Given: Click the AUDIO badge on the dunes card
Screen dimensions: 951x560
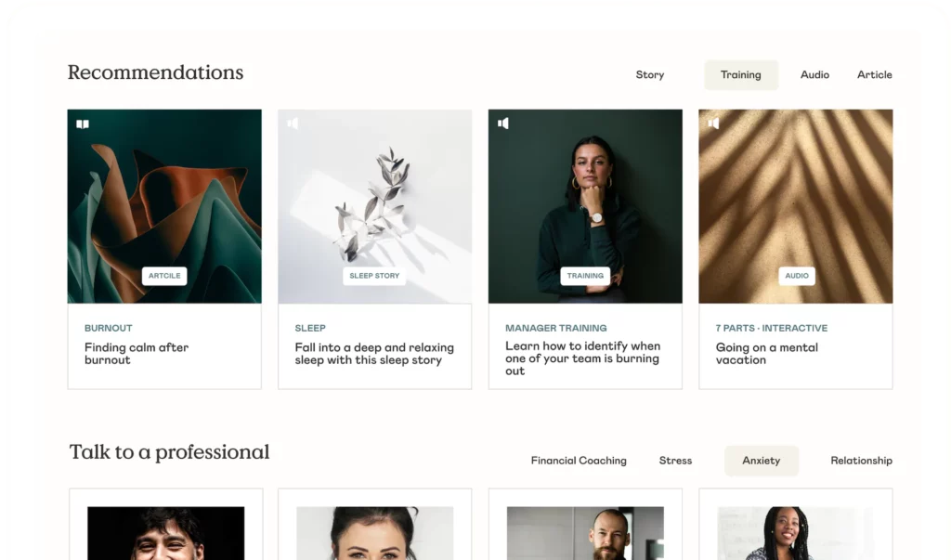Looking at the screenshot, I should tap(795, 275).
